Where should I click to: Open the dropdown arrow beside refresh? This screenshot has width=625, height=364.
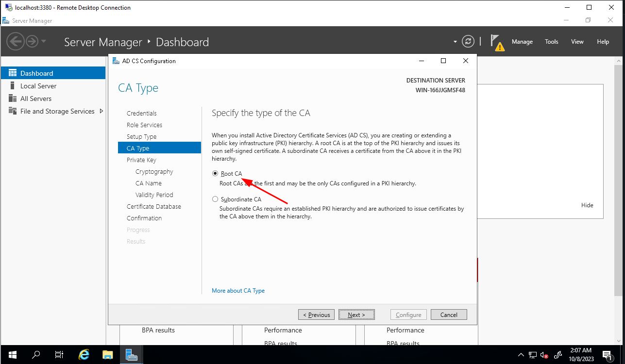[455, 42]
